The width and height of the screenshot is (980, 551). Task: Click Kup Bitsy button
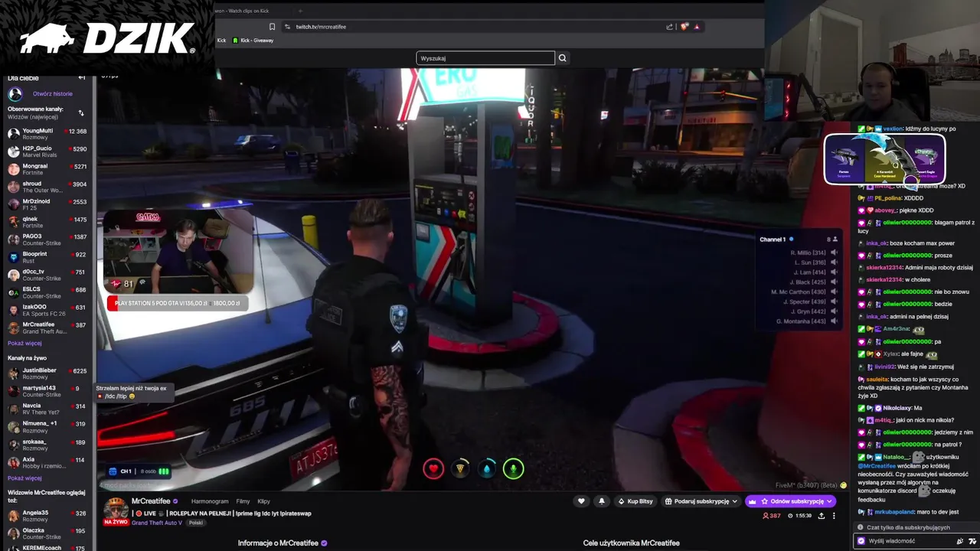click(x=635, y=501)
